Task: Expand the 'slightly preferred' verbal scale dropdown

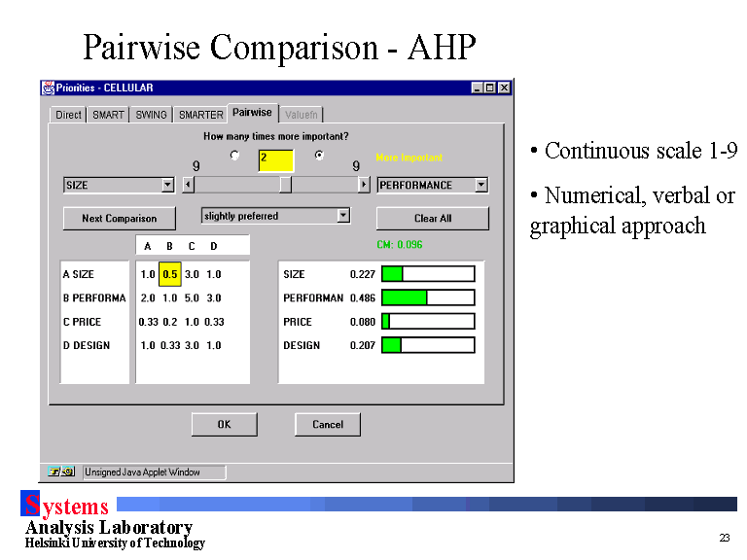Action: tap(342, 216)
